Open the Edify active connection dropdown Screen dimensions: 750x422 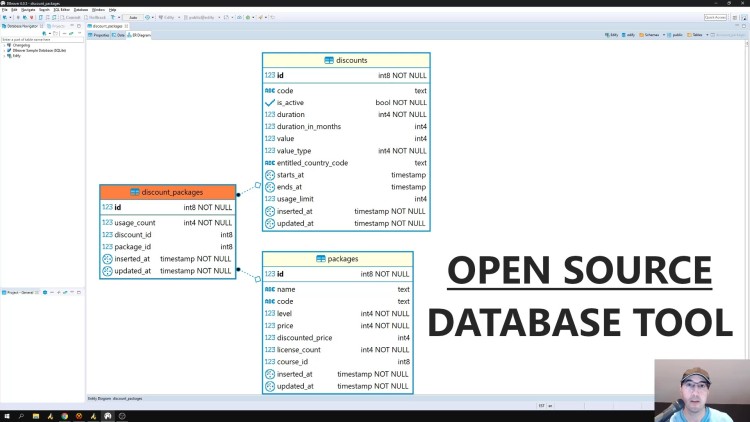(169, 17)
